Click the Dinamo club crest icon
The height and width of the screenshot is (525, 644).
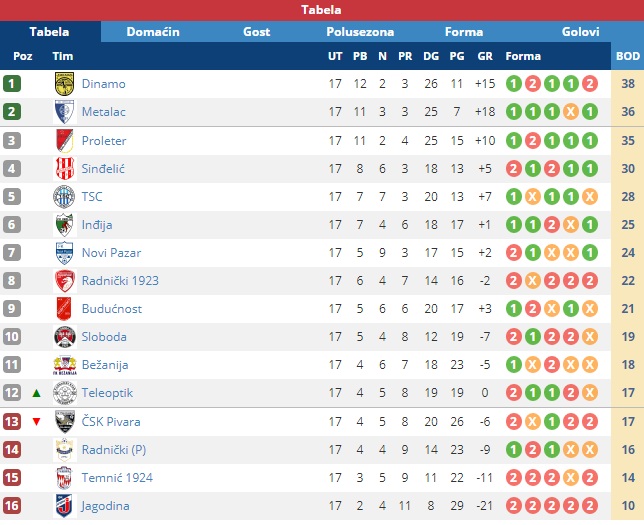tap(64, 84)
